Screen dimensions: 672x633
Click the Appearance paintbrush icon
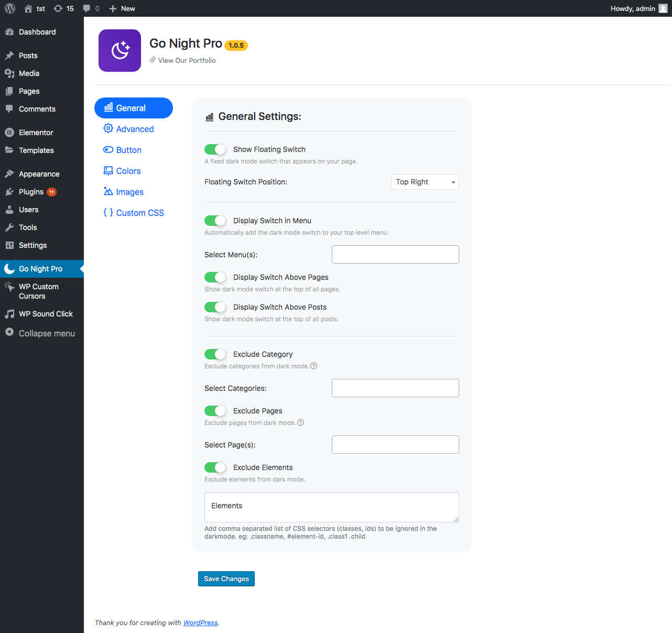[9, 174]
